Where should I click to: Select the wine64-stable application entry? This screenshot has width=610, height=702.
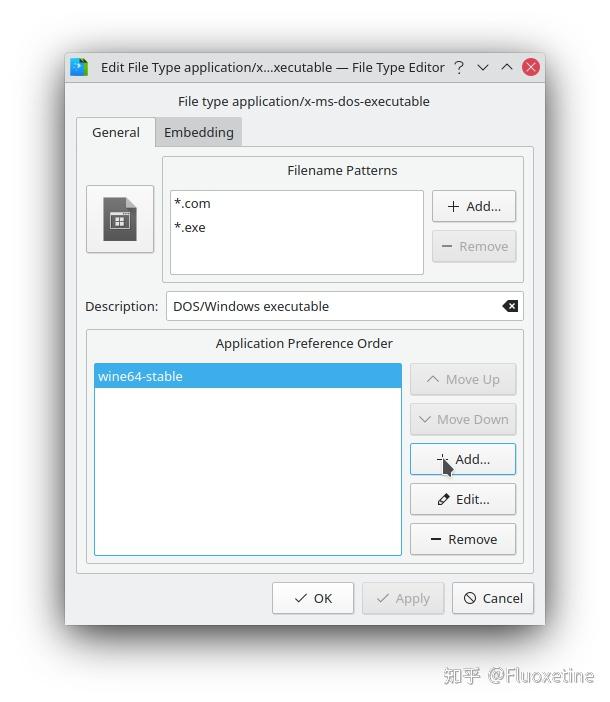(x=248, y=376)
